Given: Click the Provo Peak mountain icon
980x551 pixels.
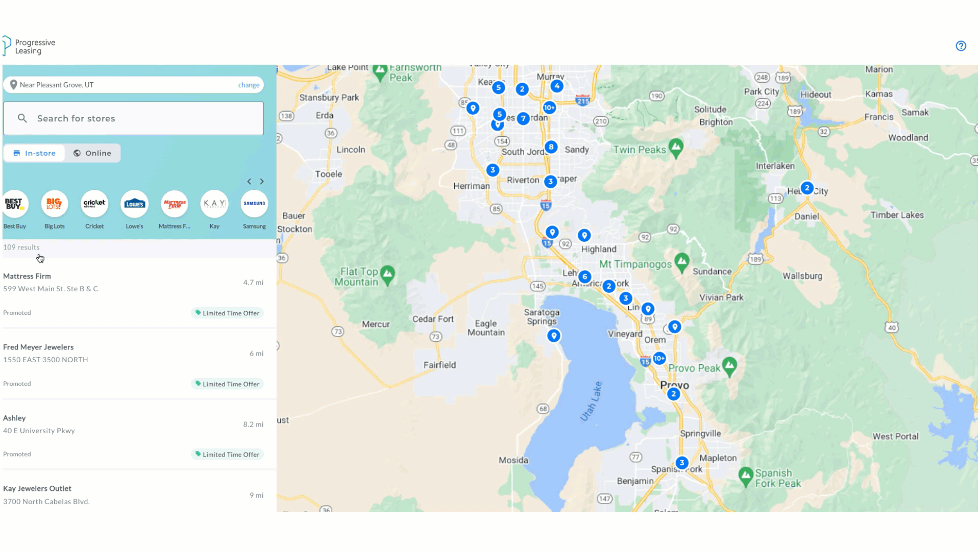Looking at the screenshot, I should point(730,366).
